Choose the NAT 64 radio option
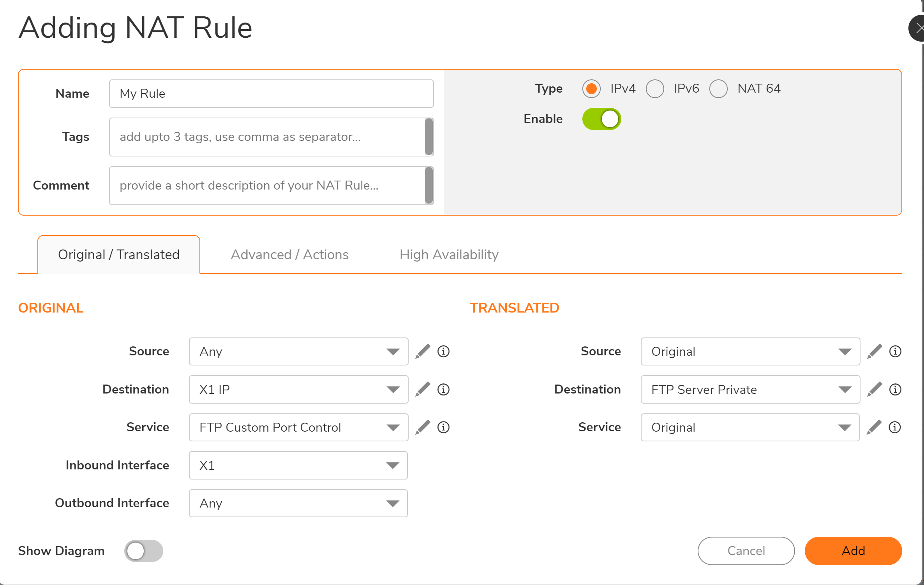Image resolution: width=924 pixels, height=585 pixels. pyautogui.click(x=718, y=89)
